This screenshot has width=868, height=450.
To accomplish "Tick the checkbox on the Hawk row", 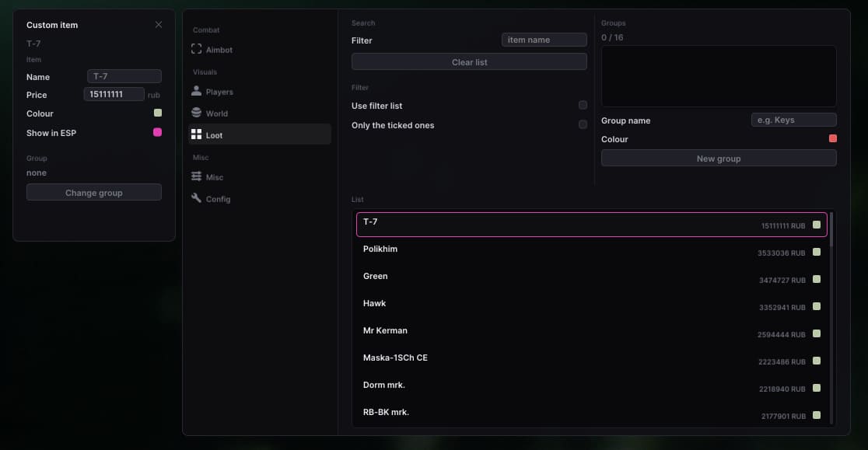I will [x=817, y=306].
